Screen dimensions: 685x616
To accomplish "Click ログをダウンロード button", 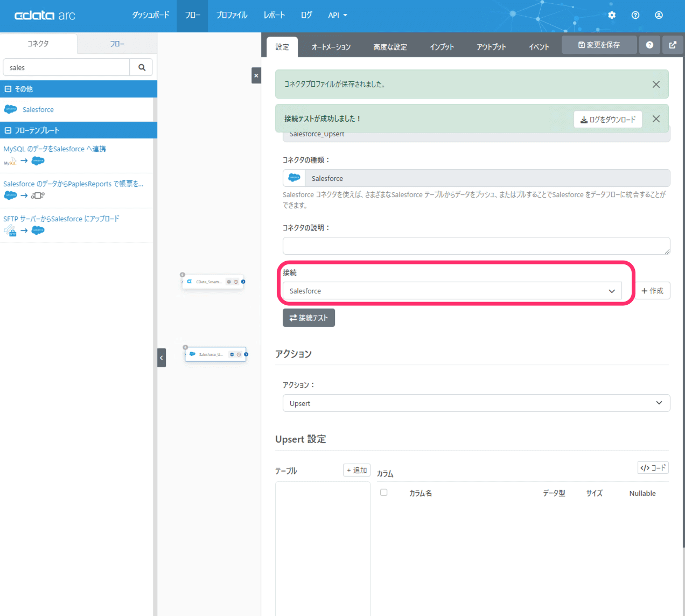I will [x=608, y=120].
